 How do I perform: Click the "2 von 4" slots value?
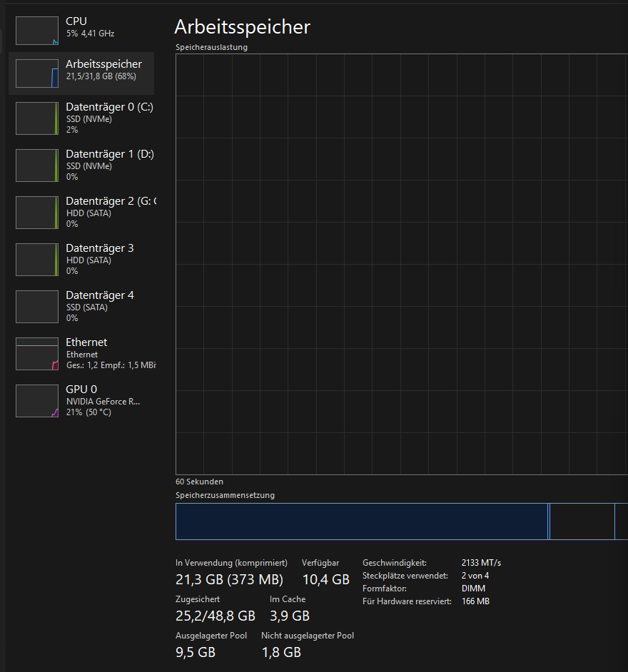pos(475,576)
